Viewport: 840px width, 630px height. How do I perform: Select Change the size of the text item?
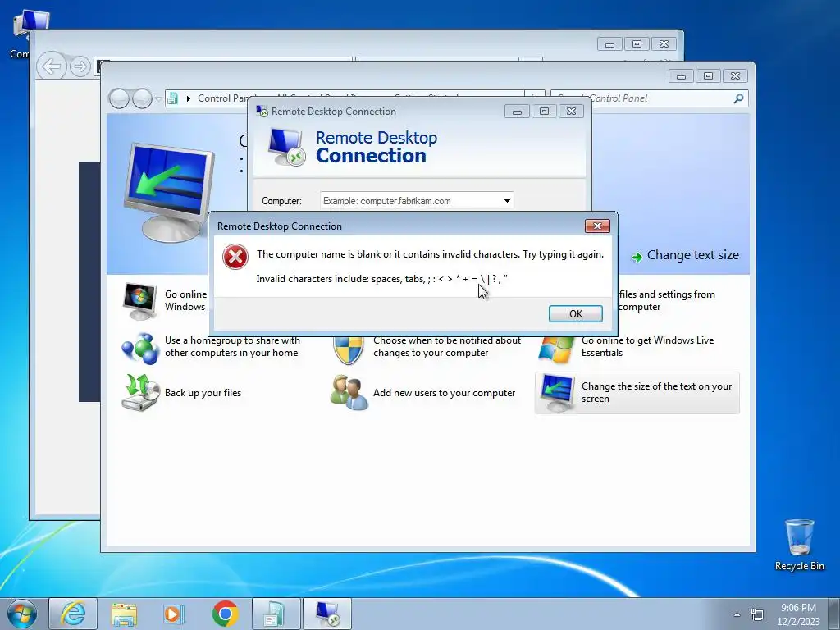point(637,393)
